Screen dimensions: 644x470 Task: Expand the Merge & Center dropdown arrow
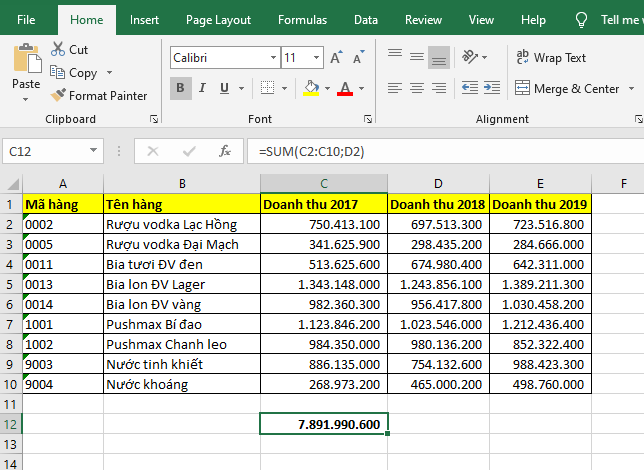point(630,89)
